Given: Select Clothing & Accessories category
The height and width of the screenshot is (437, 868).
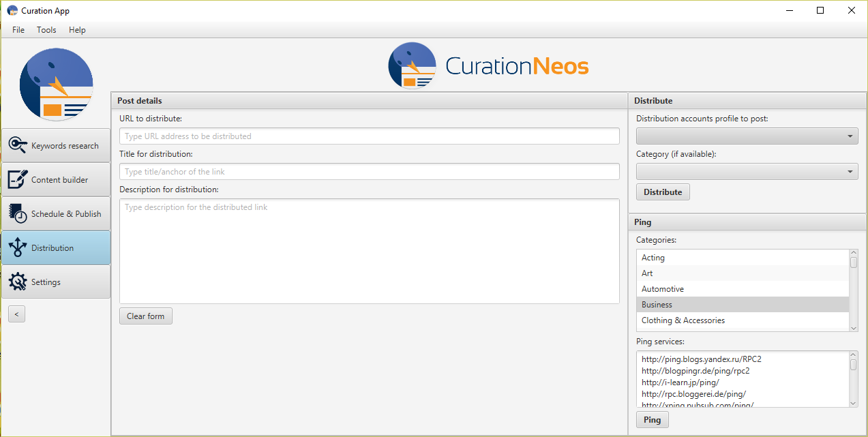Looking at the screenshot, I should pyautogui.click(x=743, y=320).
